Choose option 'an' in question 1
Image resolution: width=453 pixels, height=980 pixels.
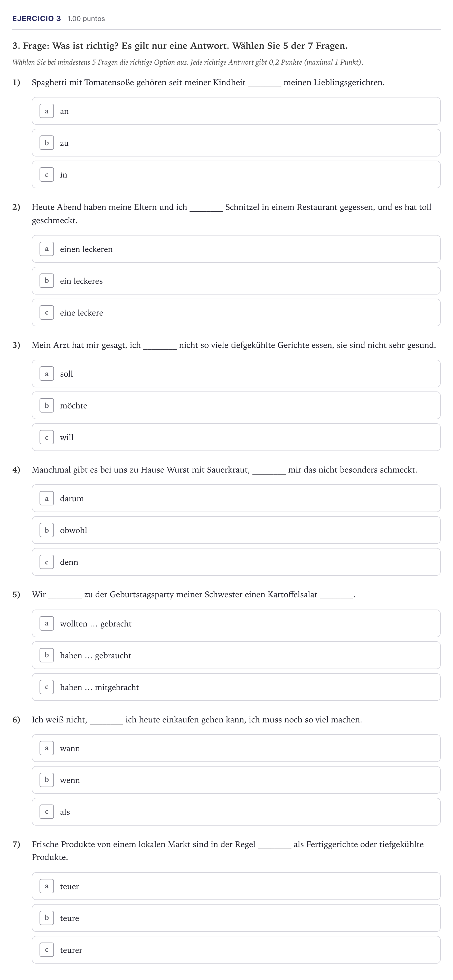point(236,111)
